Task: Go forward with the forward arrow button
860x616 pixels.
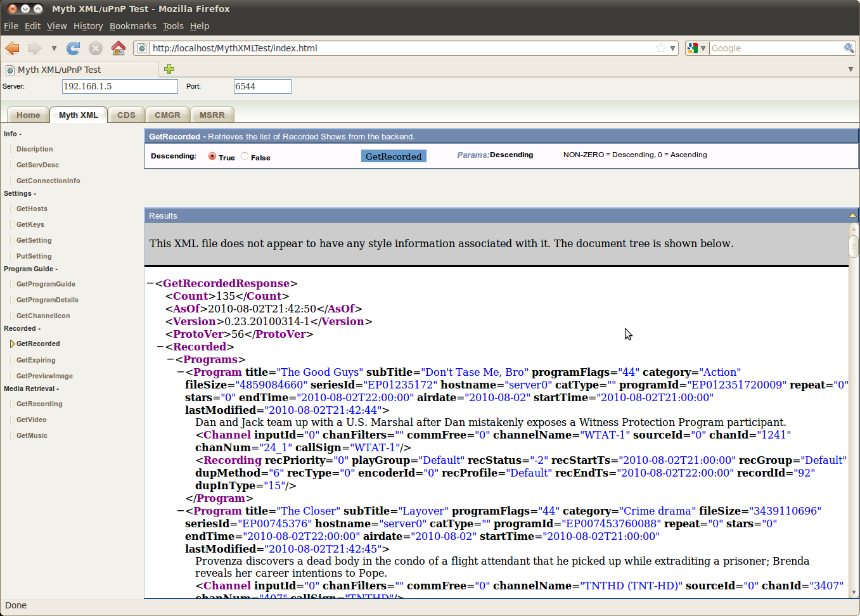Action: [x=34, y=48]
